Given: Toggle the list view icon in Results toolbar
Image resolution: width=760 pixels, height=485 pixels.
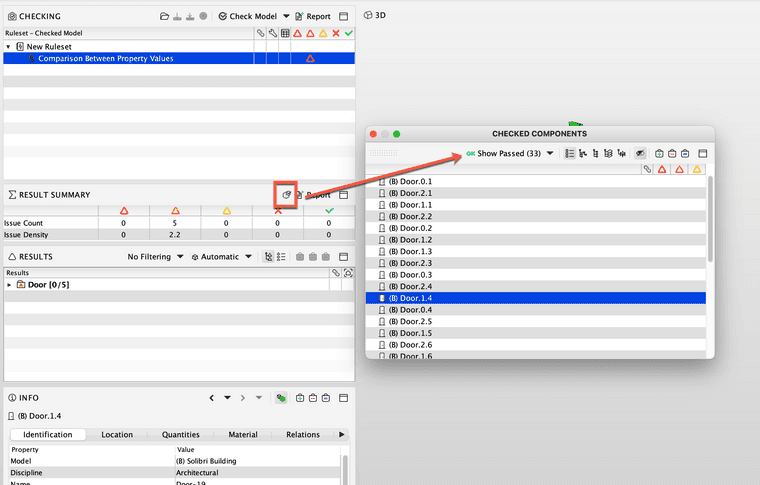Looking at the screenshot, I should (281, 257).
